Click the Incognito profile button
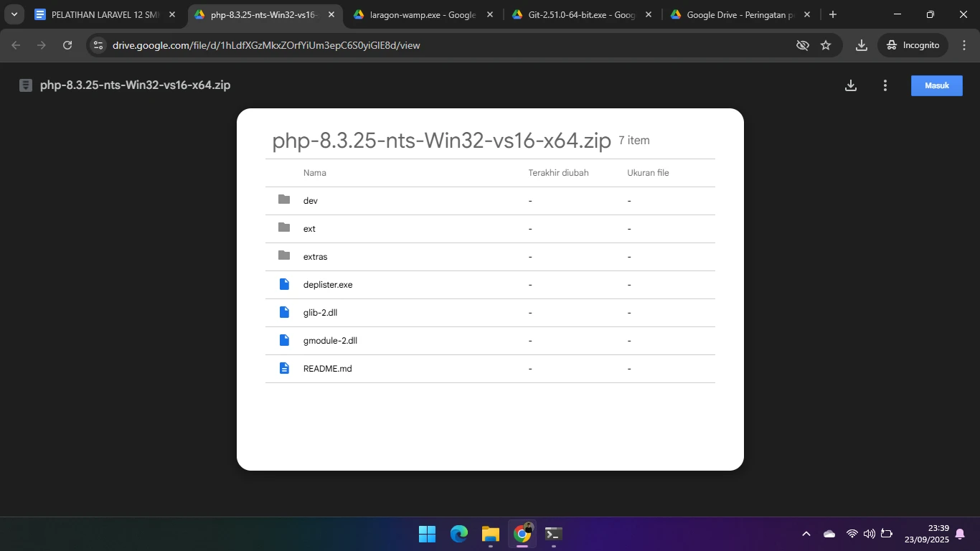The image size is (980, 551). [x=913, y=45]
